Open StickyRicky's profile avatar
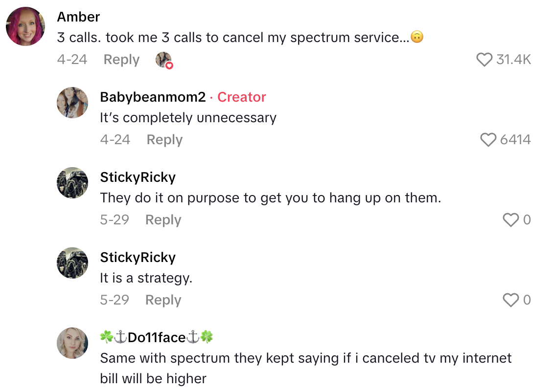This screenshot has width=554, height=392. (x=72, y=183)
